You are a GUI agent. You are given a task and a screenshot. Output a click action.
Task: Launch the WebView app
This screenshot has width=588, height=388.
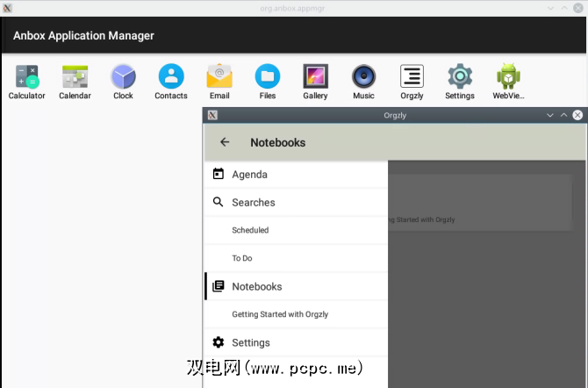click(508, 77)
